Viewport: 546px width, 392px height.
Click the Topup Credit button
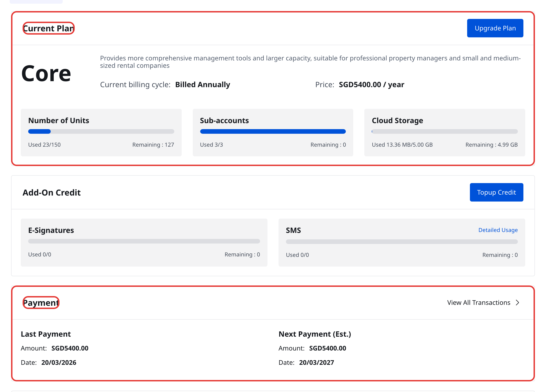pyautogui.click(x=496, y=192)
